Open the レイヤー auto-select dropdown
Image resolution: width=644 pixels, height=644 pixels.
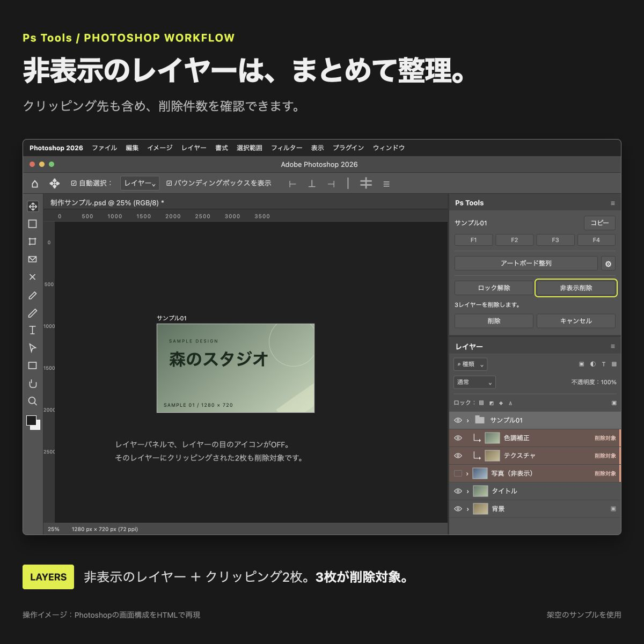(x=140, y=184)
